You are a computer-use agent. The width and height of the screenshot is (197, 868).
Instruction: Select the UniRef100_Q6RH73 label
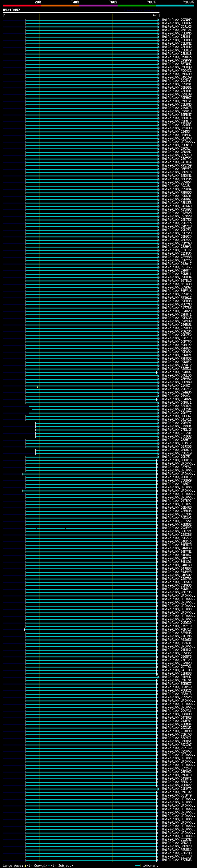(177, 450)
